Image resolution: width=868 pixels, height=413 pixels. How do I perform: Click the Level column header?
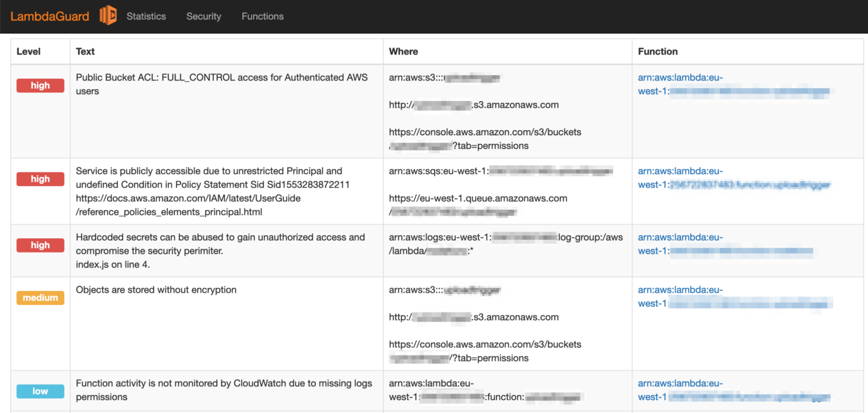(29, 51)
